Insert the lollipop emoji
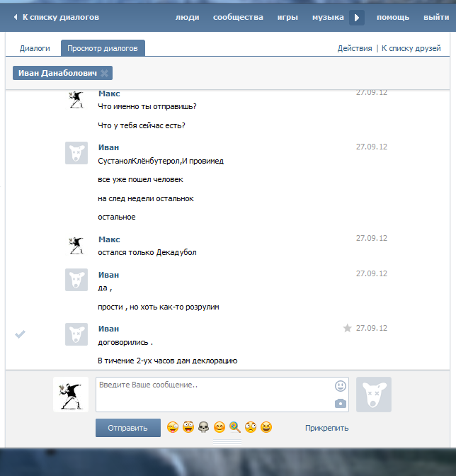Screen dimensions: 456x476 234,427
